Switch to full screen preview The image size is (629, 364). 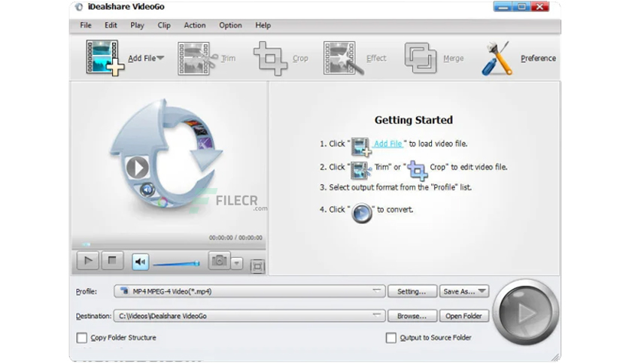pos(257,266)
